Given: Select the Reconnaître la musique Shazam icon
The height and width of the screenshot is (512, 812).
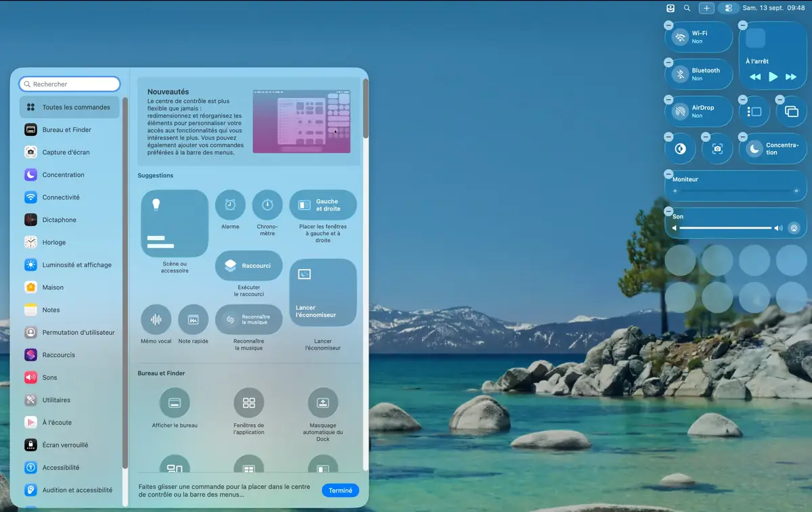Looking at the screenshot, I should pos(249,319).
